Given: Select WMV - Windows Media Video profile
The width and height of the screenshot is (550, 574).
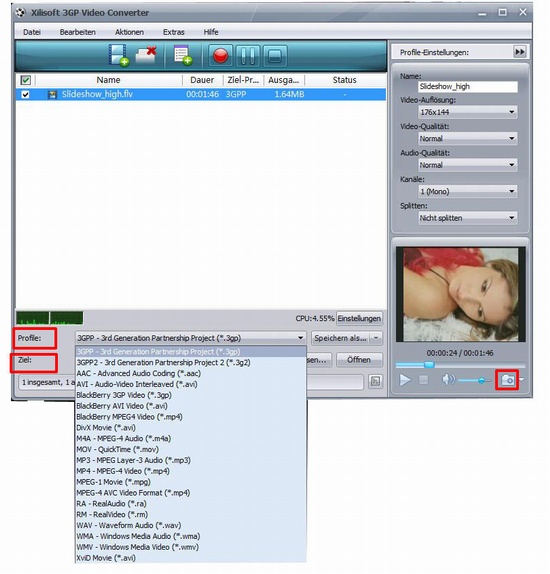Looking at the screenshot, I should tap(190, 547).
